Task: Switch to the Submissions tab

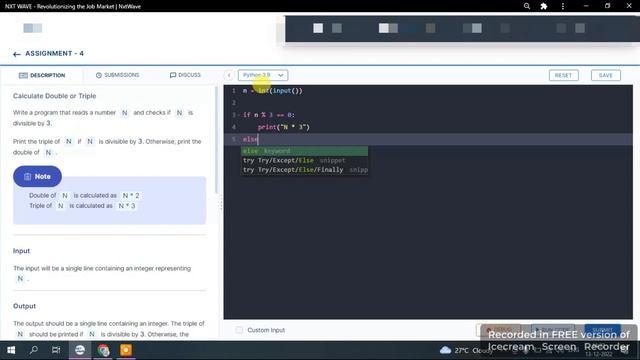Action: coord(118,75)
